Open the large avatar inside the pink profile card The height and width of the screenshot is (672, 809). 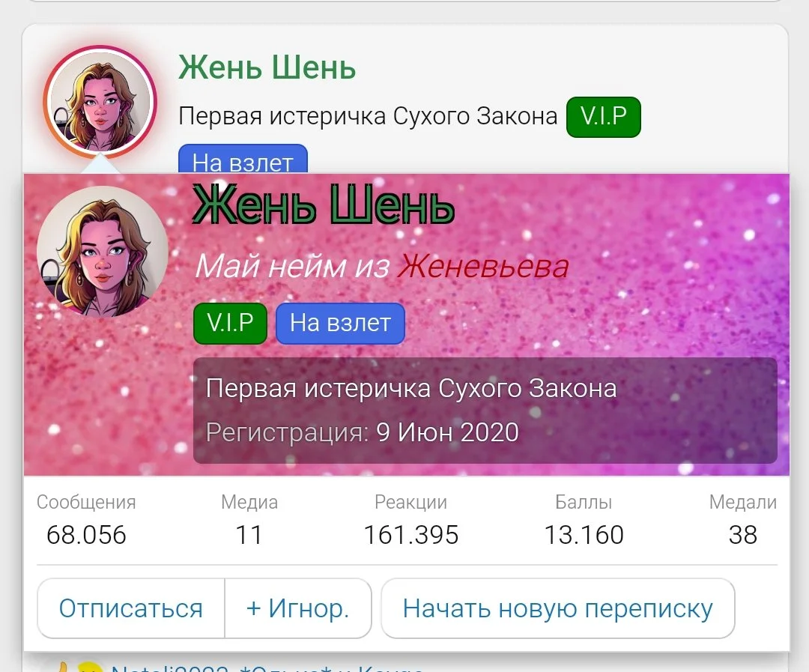103,252
